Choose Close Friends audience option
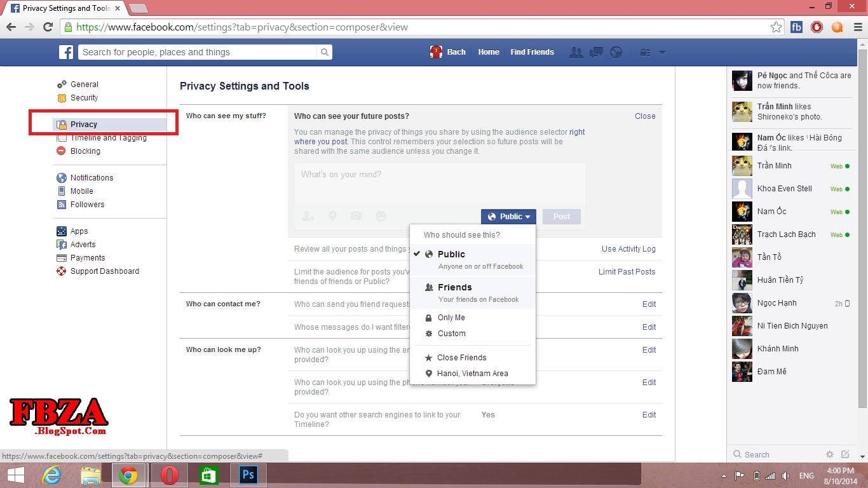Screen dimensions: 868x488 (x=473, y=358)
